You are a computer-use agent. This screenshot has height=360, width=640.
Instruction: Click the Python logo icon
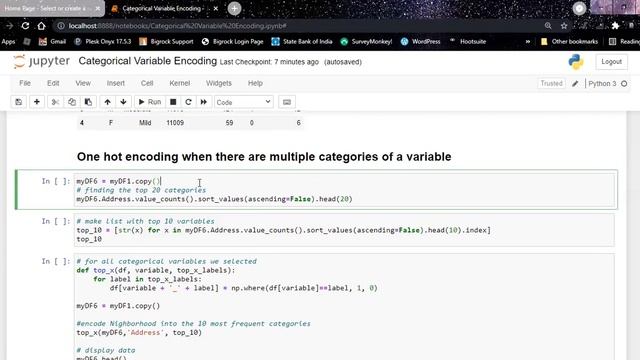[x=576, y=62]
